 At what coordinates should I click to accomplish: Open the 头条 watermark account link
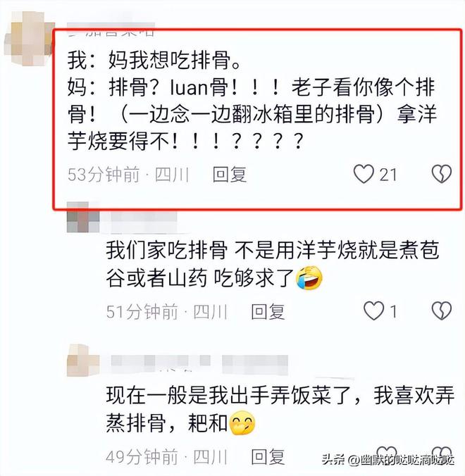pos(388,461)
